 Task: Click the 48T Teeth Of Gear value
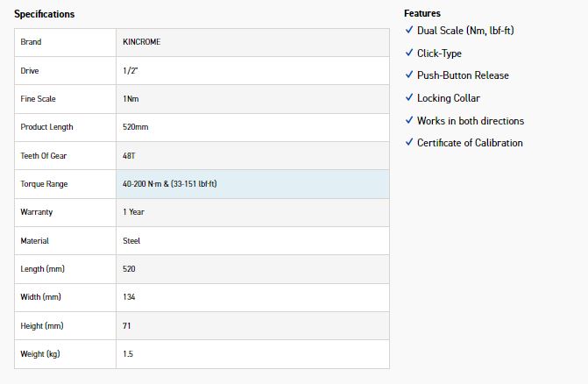130,155
